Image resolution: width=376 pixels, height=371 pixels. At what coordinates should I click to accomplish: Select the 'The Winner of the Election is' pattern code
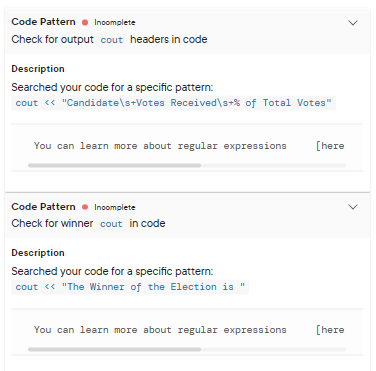(x=130, y=287)
